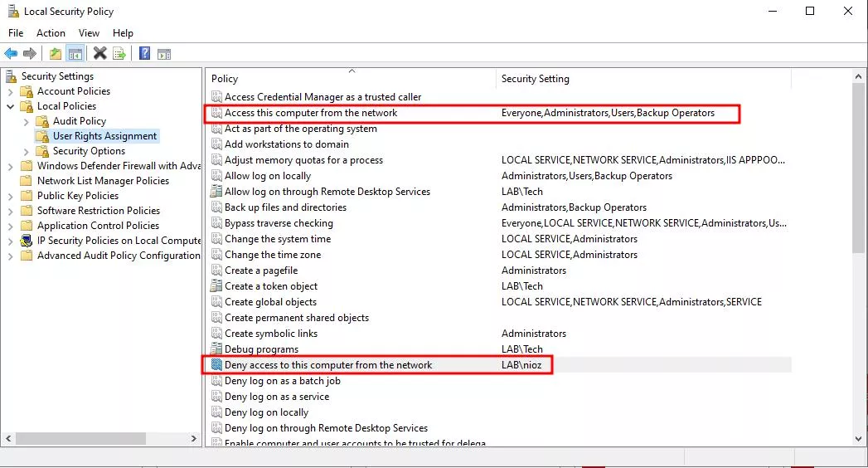The image size is (868, 468).
Task: Select User Rights Assignment in the tree
Action: pyautogui.click(x=104, y=136)
